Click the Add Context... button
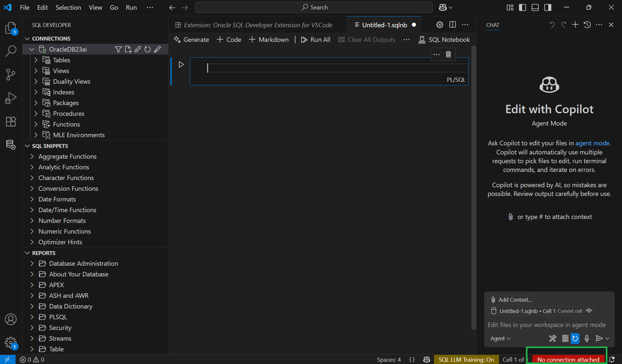The image size is (622, 364). point(511,300)
